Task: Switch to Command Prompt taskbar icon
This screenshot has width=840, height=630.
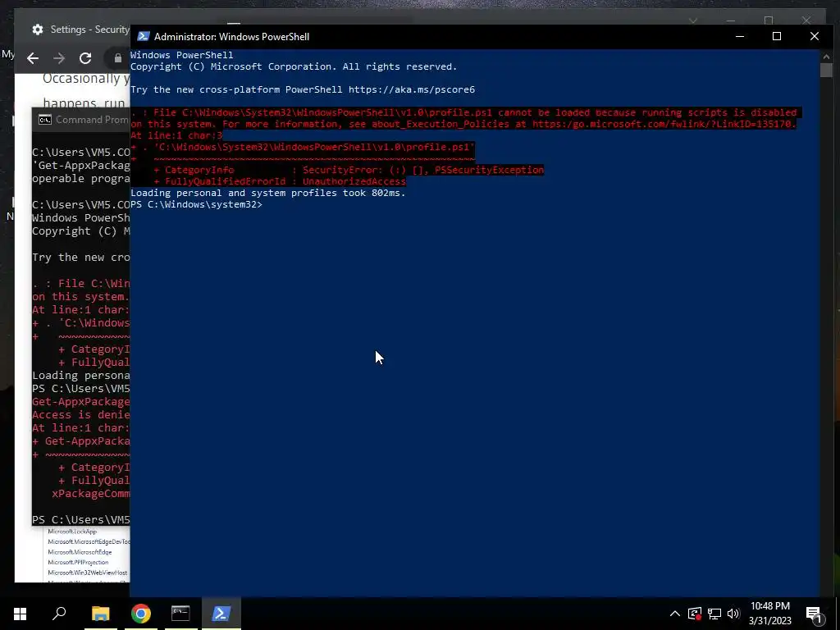Action: point(180,614)
